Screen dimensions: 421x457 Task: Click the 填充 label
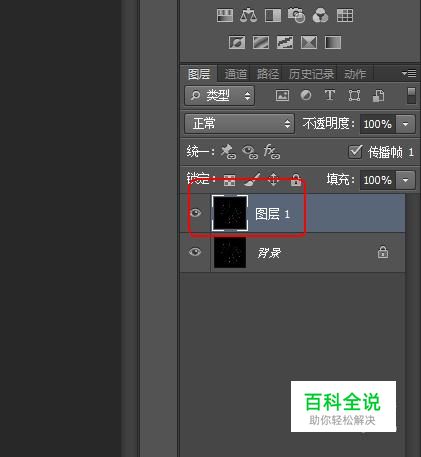(341, 180)
